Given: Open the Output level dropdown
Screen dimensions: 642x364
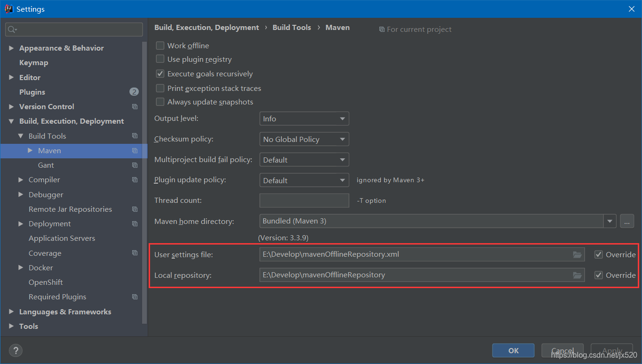Looking at the screenshot, I should [x=304, y=119].
